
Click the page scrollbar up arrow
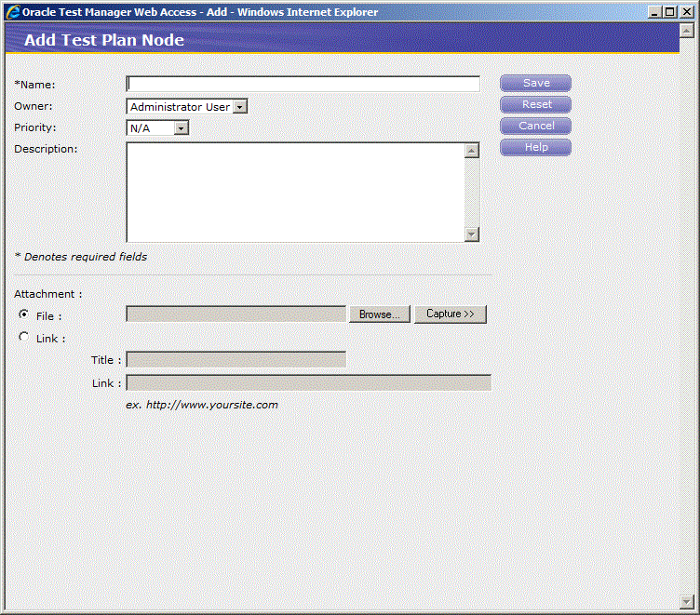[x=687, y=31]
